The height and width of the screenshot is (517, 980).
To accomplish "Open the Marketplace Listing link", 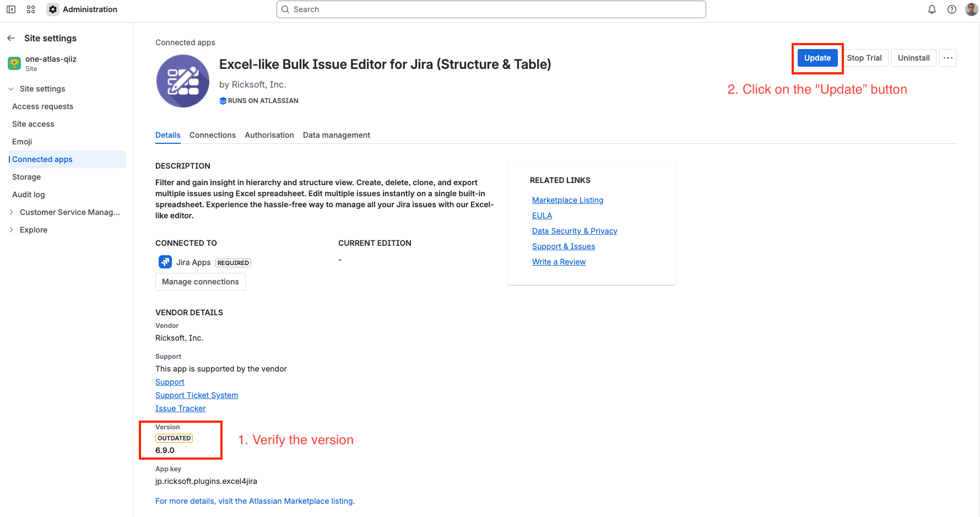I will coord(567,200).
